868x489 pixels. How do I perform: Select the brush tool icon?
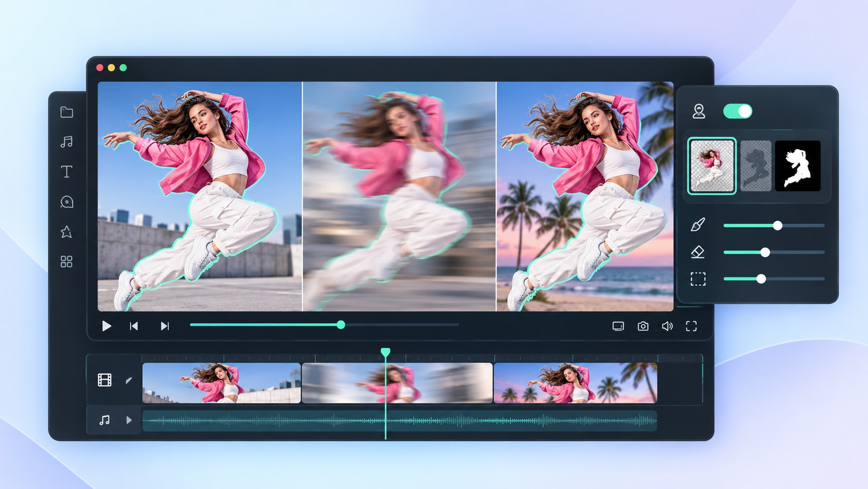[x=698, y=225]
